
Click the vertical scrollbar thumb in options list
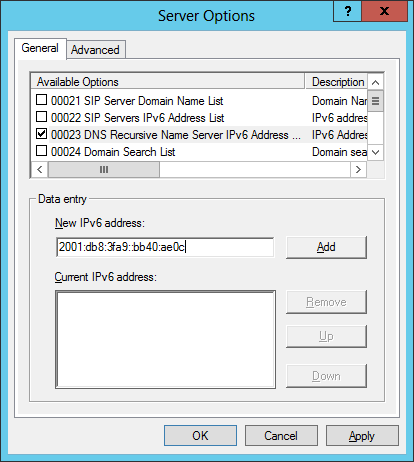(375, 101)
